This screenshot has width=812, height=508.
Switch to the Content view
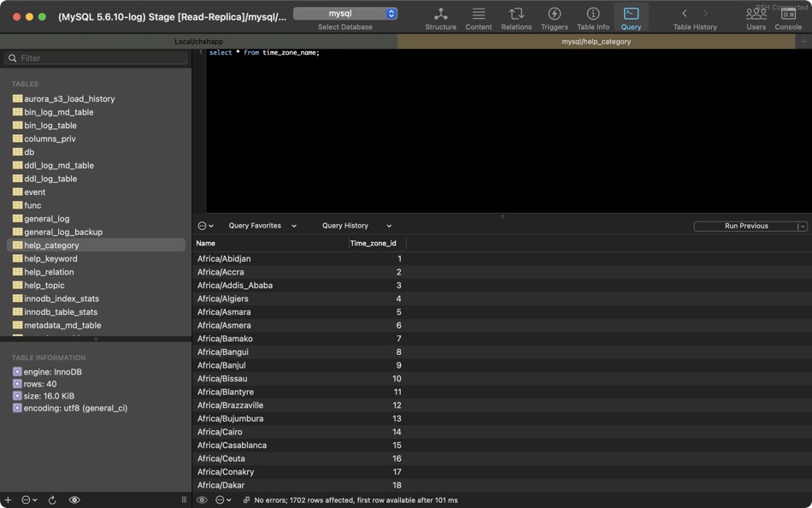tap(479, 19)
